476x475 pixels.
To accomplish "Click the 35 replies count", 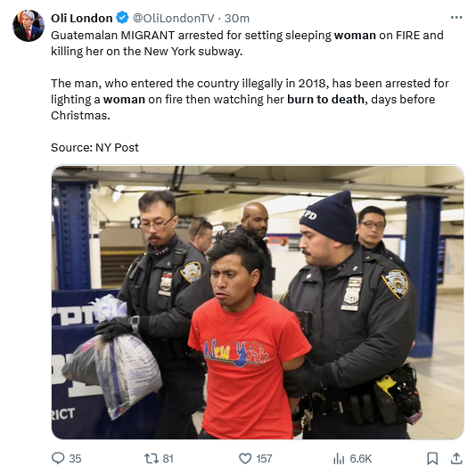I will point(75,459).
